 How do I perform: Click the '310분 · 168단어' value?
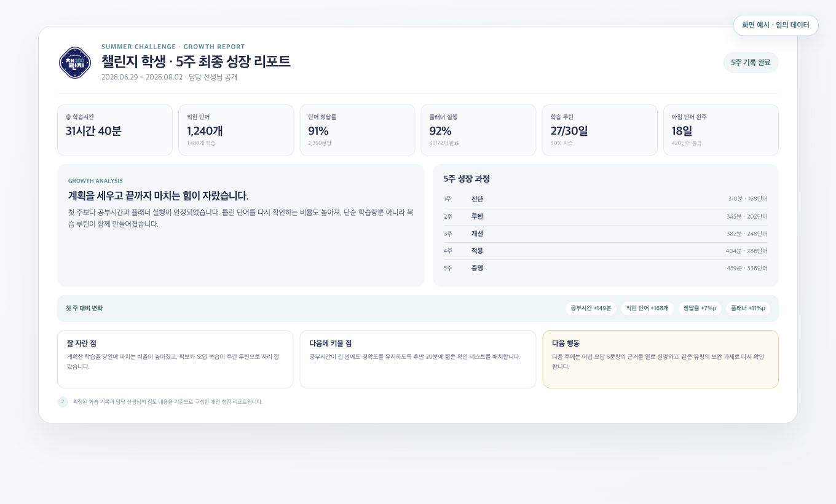[747, 199]
